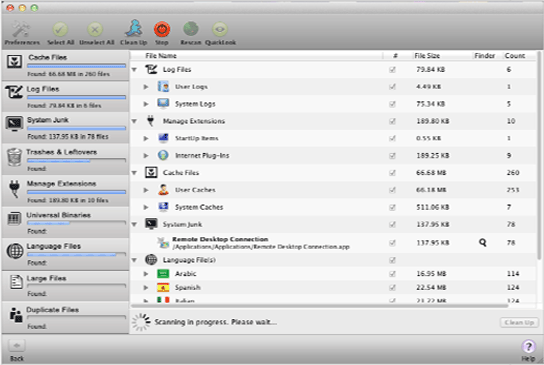The width and height of the screenshot is (544, 365).
Task: Sort by the File Size column header
Action: [x=427, y=56]
